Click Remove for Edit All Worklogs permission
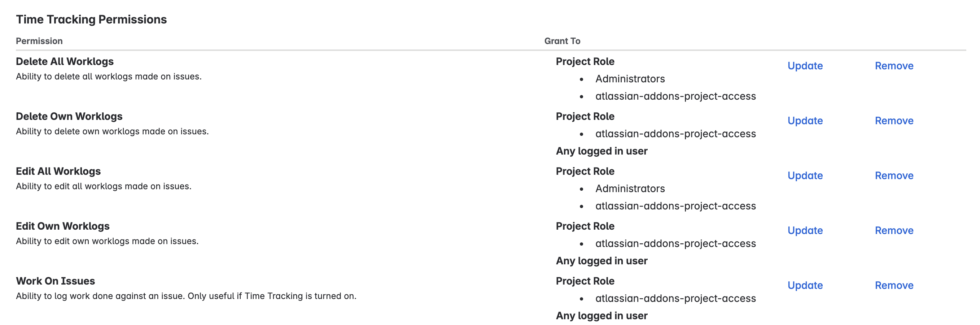The image size is (980, 325). 894,175
